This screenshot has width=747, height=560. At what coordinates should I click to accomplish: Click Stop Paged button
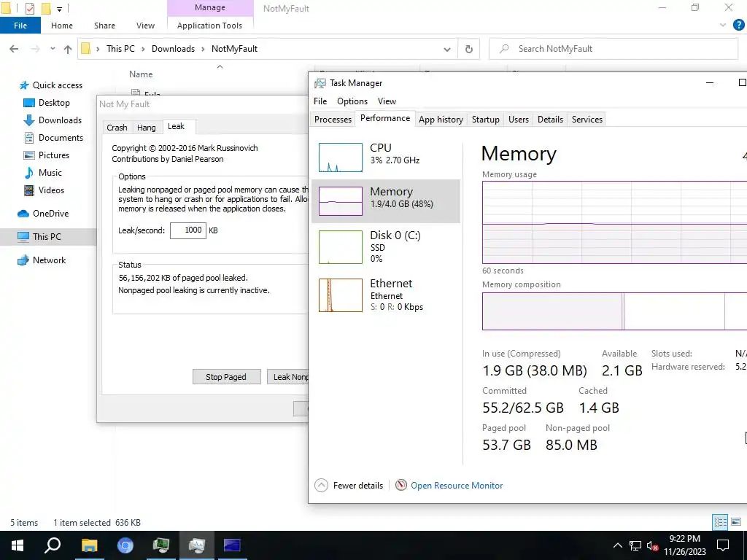point(226,377)
